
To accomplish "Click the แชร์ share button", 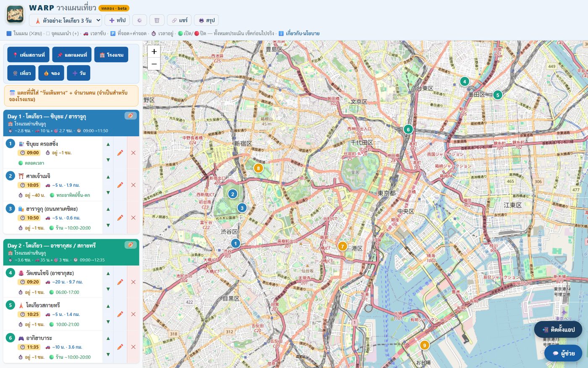I will tap(179, 20).
